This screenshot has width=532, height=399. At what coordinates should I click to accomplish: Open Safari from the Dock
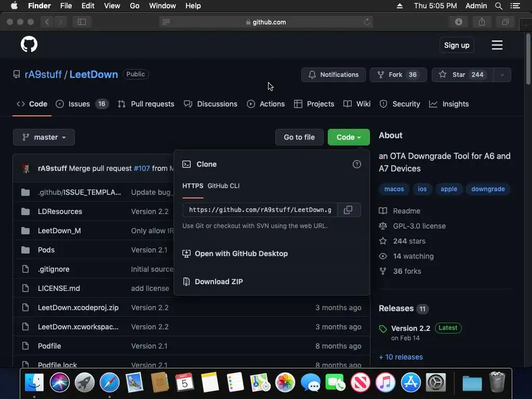coord(109,382)
